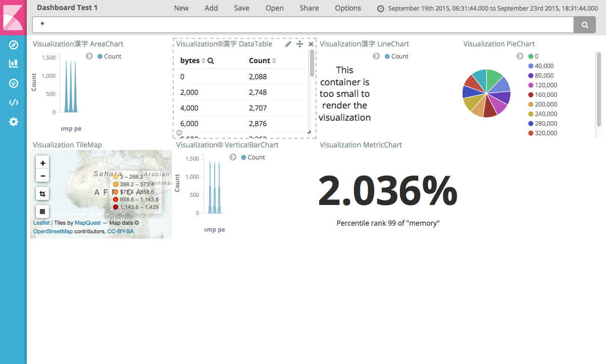Open the Management gear icon in sidebar
The image size is (606, 364).
click(x=14, y=122)
